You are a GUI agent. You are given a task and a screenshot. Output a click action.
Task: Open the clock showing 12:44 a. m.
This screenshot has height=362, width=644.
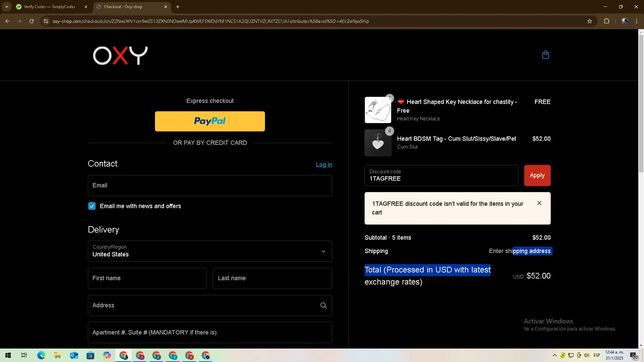click(614, 355)
